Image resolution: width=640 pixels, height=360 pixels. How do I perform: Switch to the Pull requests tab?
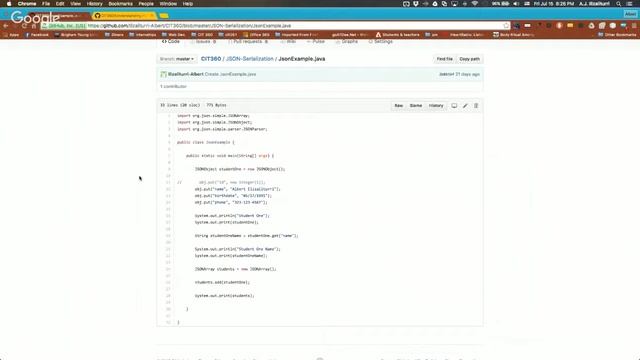click(x=248, y=42)
